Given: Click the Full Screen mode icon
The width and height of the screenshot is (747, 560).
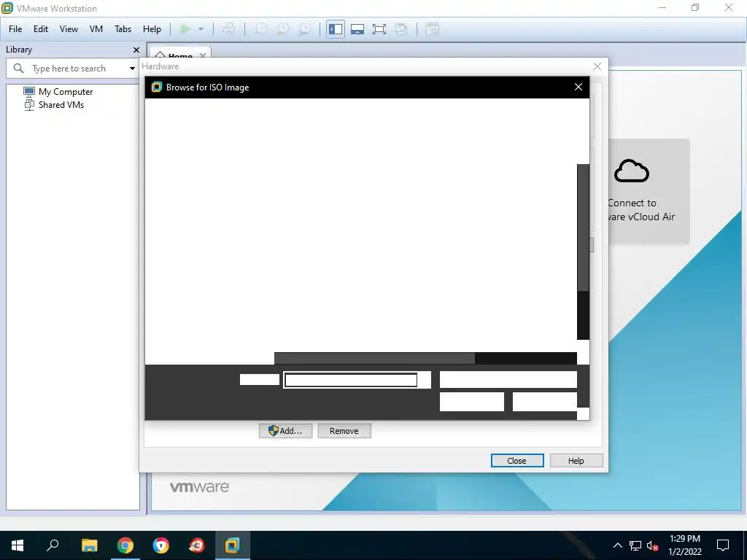Looking at the screenshot, I should [379, 29].
